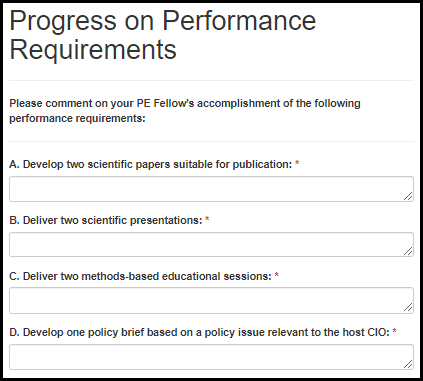This screenshot has width=423, height=381.
Task: Click resize grip on scientific presentations field
Action: (x=408, y=251)
